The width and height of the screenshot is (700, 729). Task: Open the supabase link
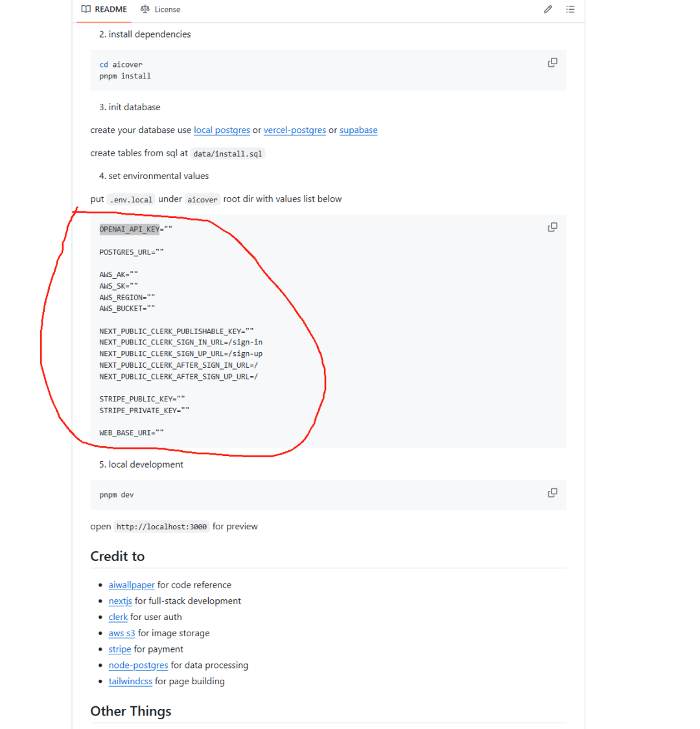(358, 130)
